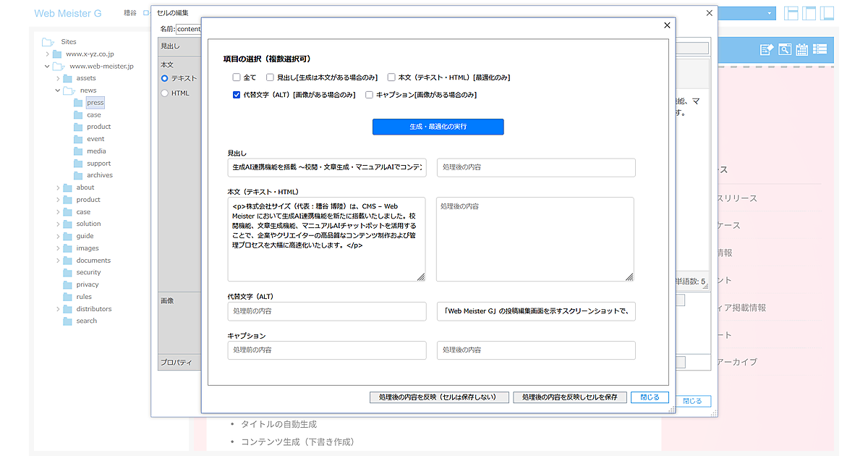This screenshot has width=868, height=456.
Task: Collapse the news folder in tree
Action: pyautogui.click(x=58, y=90)
